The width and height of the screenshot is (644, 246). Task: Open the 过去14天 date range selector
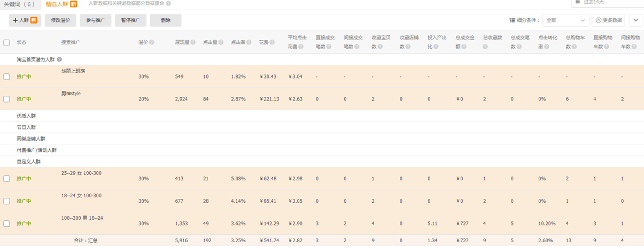(607, 3)
